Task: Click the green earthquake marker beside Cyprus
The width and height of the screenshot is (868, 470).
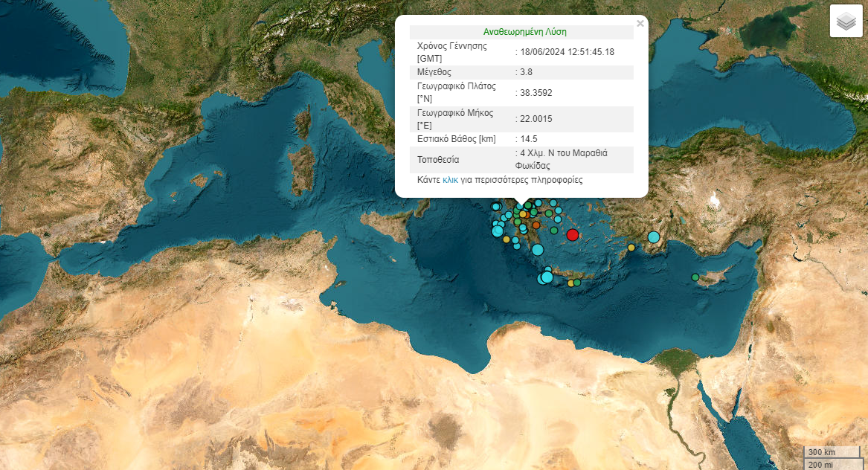Action: pyautogui.click(x=695, y=277)
